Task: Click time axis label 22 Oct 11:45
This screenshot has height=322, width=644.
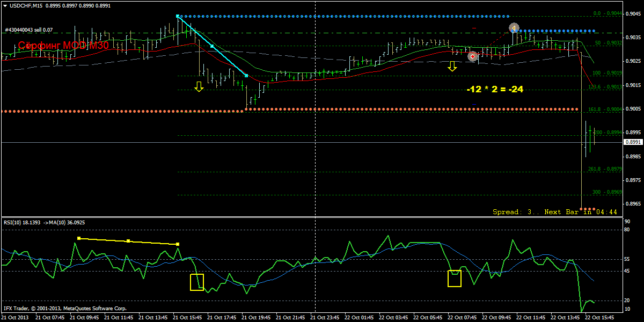Action: click(x=532, y=318)
